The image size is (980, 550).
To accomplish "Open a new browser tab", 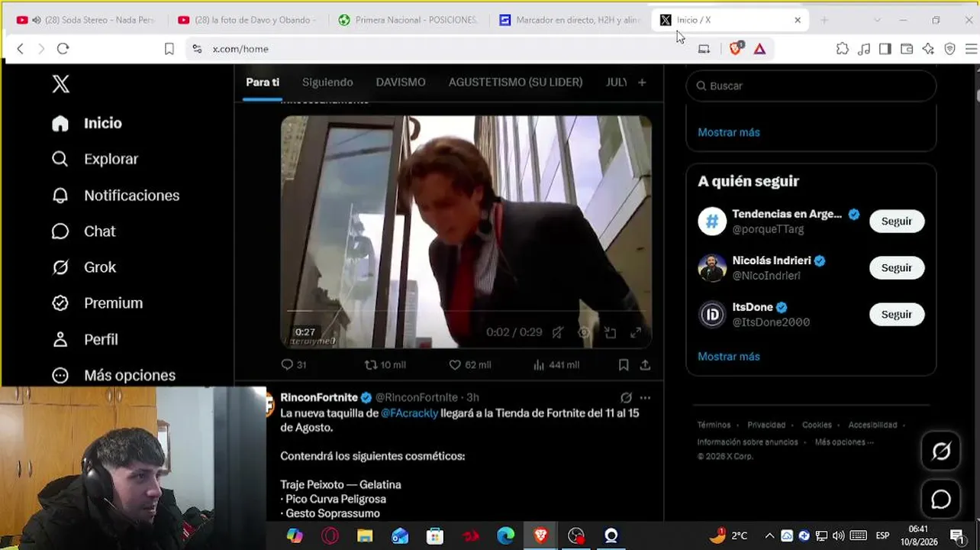I will [x=824, y=20].
